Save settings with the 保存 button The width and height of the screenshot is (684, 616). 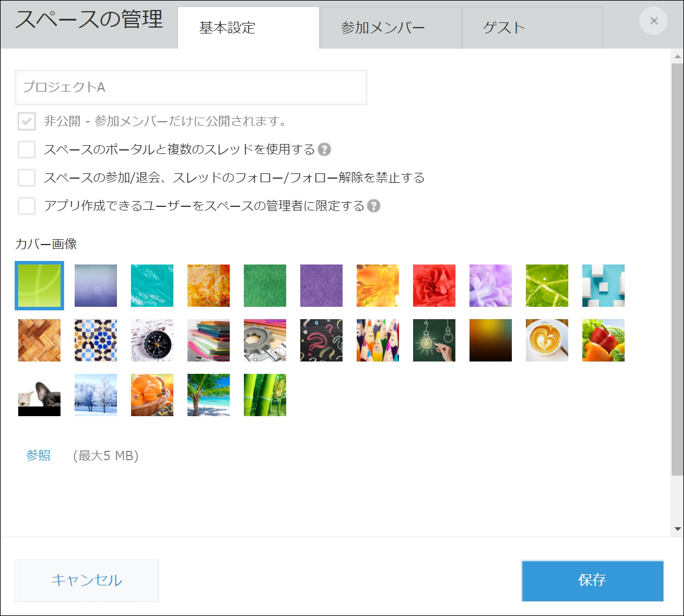592,581
